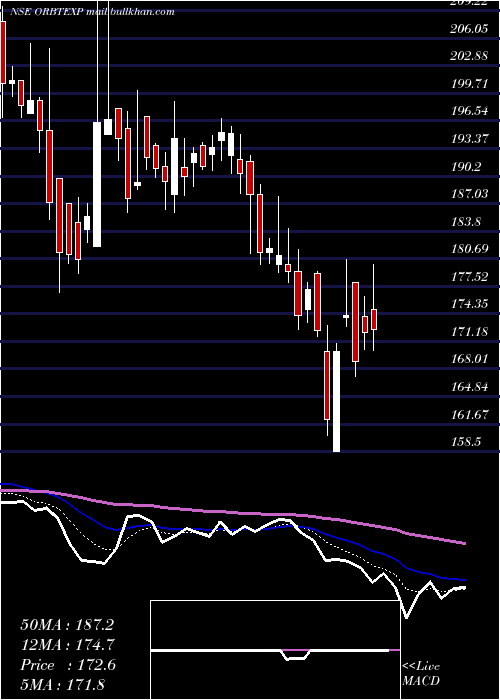Click the 158.5 price axis label
Image resolution: width=500 pixels, height=700 pixels.
click(x=467, y=442)
